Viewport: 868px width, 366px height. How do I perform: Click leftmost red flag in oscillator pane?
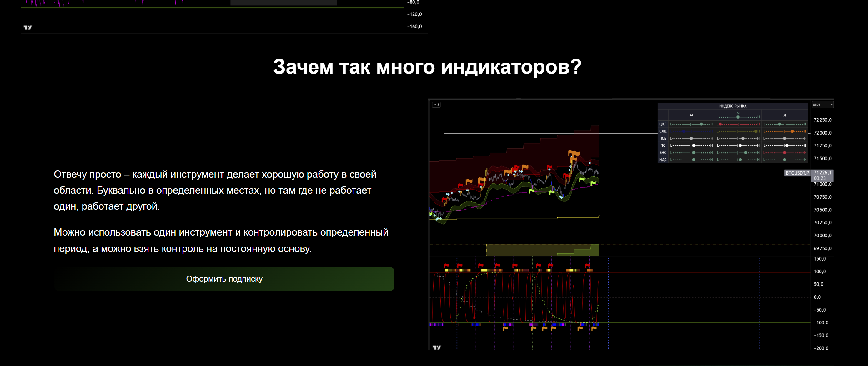point(446,266)
